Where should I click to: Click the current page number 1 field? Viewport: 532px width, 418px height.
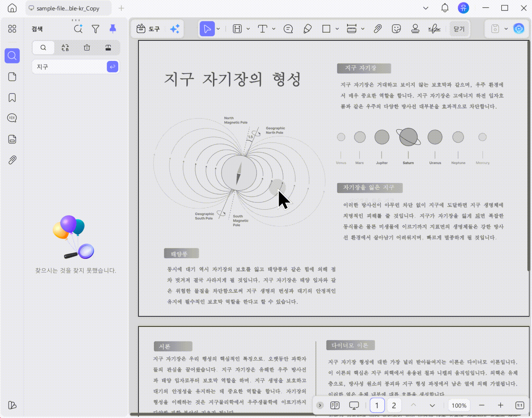(x=377, y=405)
